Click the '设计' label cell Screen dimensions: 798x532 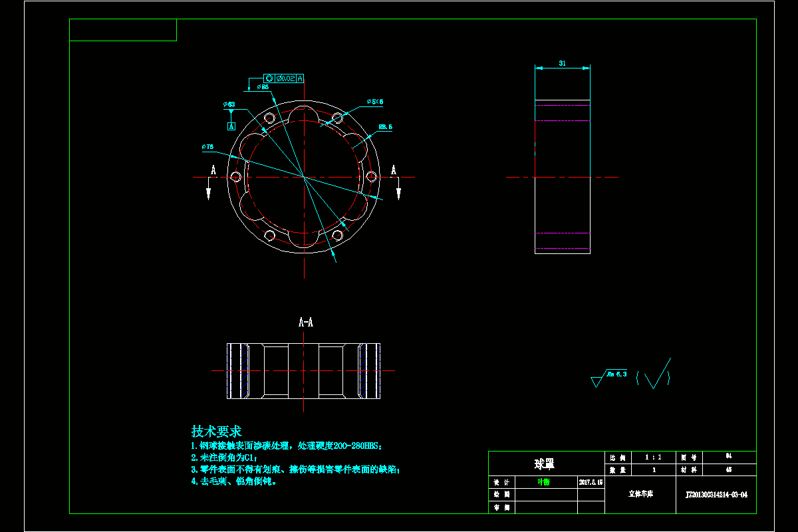click(501, 482)
